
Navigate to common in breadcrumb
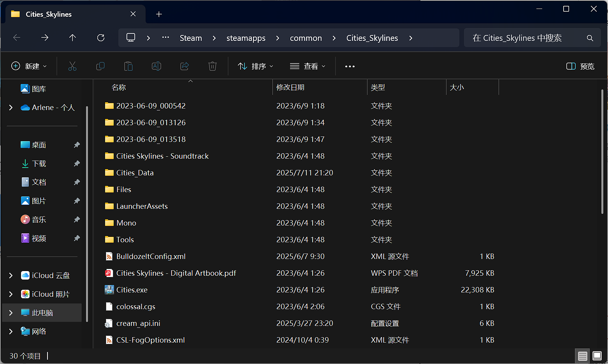(306, 38)
